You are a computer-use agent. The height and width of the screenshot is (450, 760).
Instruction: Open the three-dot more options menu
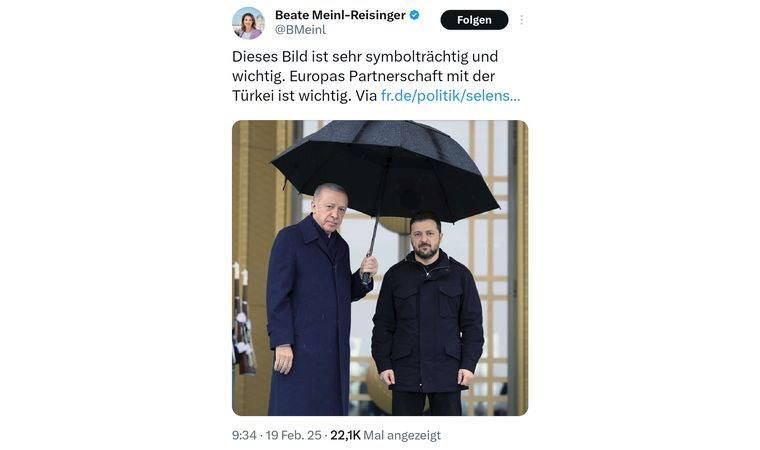coord(522,20)
